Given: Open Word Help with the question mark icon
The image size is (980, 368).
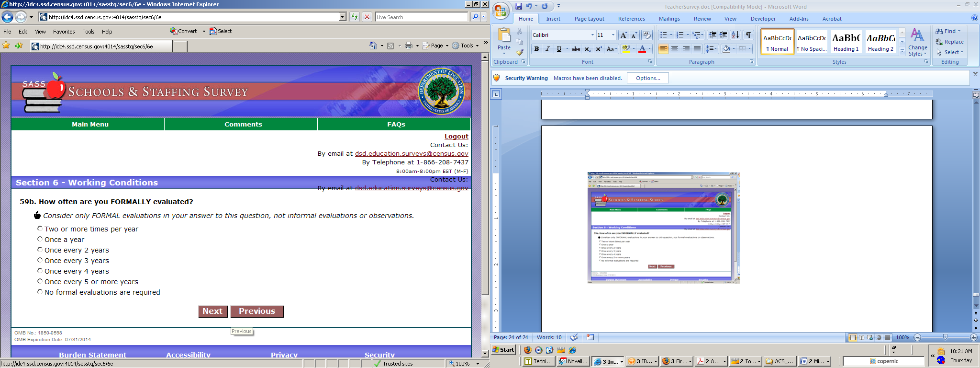Looking at the screenshot, I should [x=975, y=18].
